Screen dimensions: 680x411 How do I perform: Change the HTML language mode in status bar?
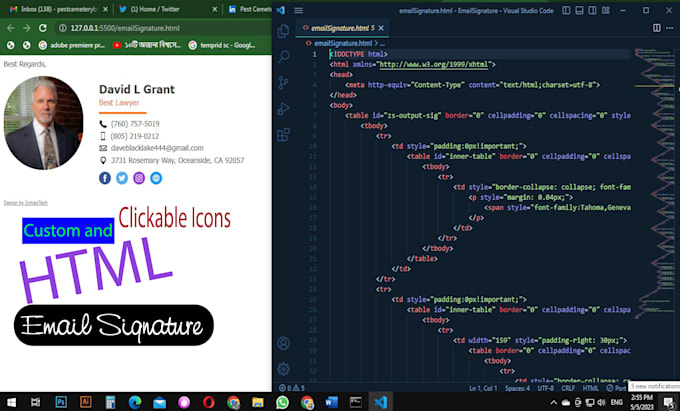tap(590, 387)
